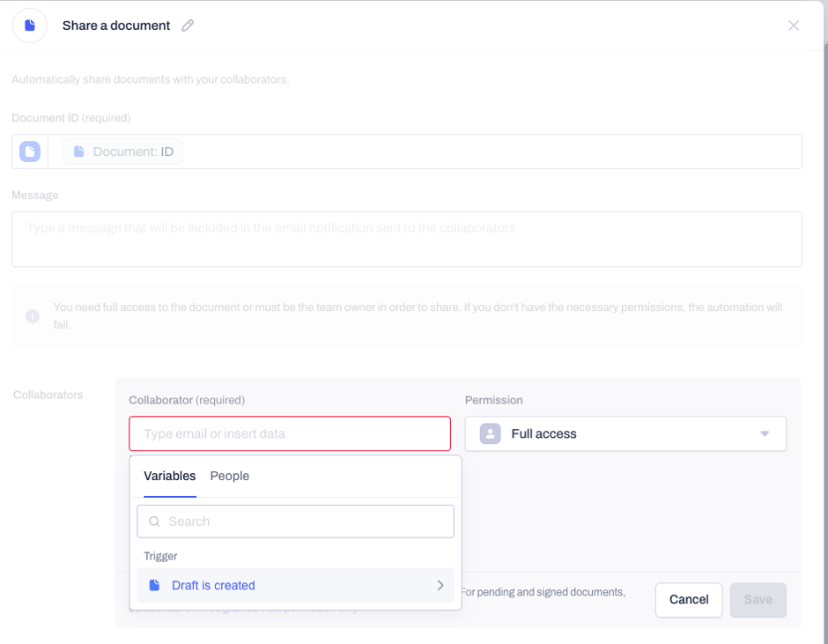The image size is (828, 644).
Task: Click into the variables Search field
Action: click(x=295, y=522)
